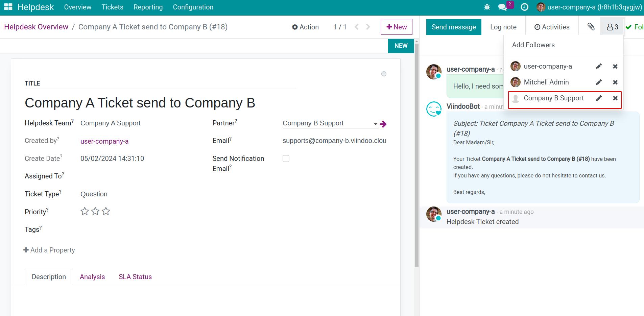
Task: Switch to the Analysis tab
Action: tap(92, 277)
